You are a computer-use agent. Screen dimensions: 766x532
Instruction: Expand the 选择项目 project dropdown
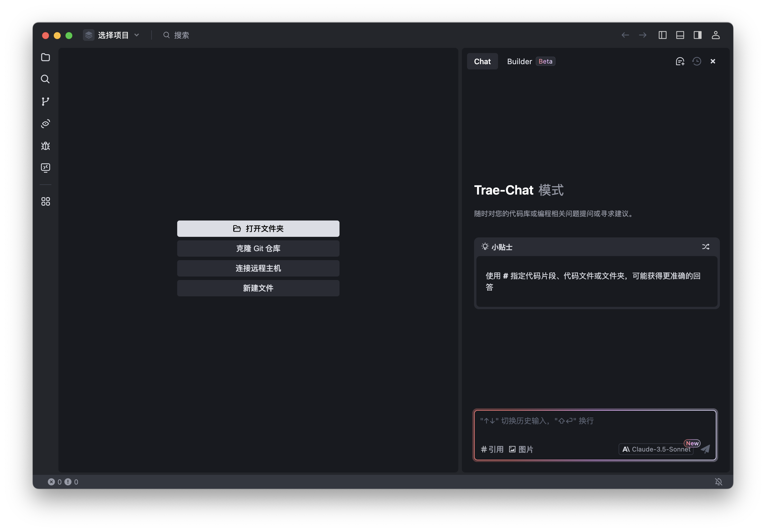(x=114, y=35)
